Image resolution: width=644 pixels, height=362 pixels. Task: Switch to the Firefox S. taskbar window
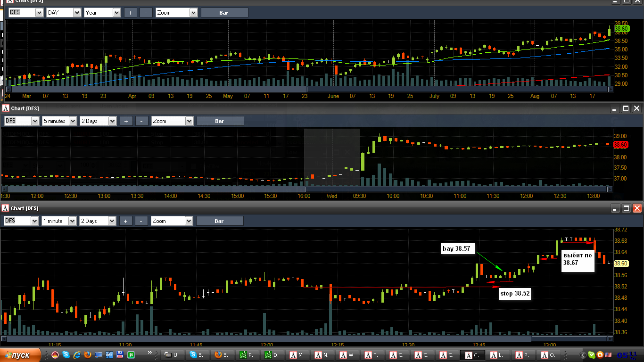pos(222,355)
